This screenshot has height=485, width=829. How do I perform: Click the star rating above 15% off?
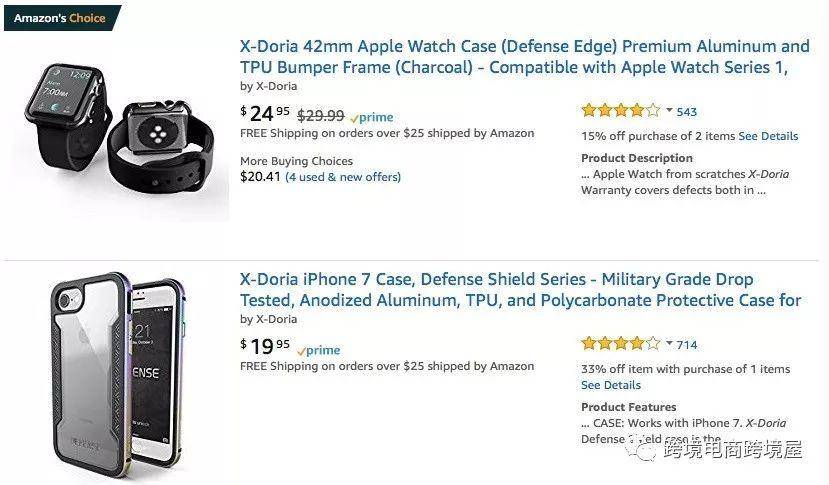[621, 111]
